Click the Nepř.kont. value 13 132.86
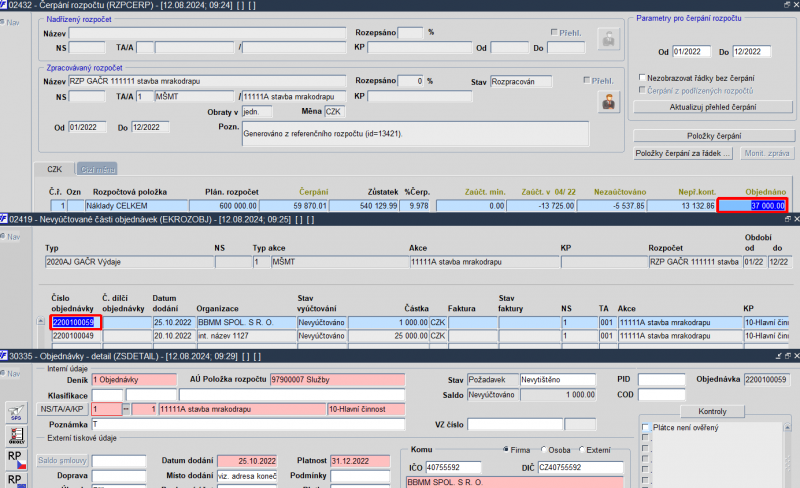Image resolution: width=800 pixels, height=488 pixels. [x=682, y=206]
